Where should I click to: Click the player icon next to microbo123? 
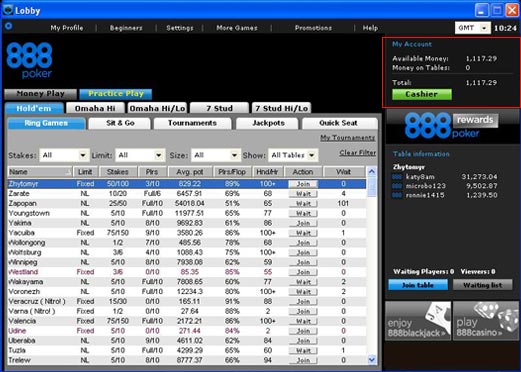(397, 186)
